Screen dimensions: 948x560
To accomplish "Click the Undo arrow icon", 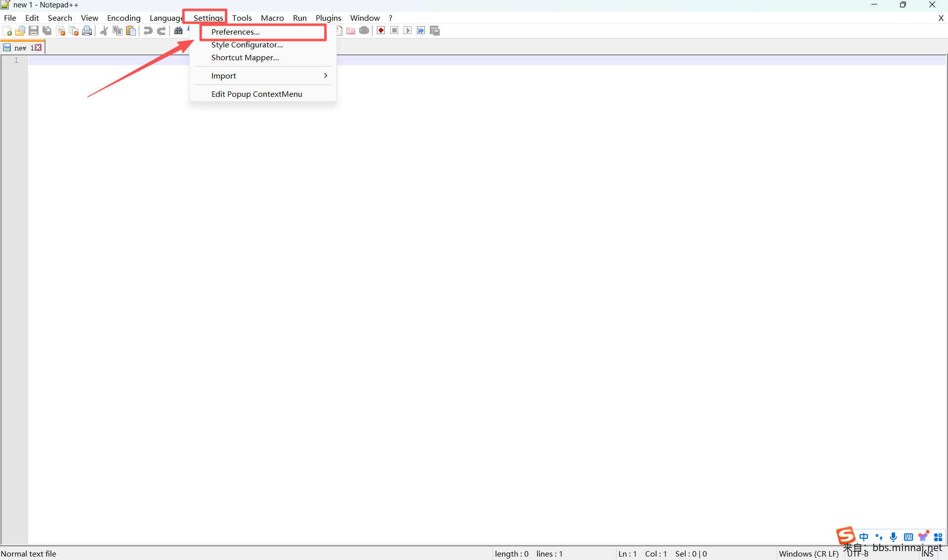I will coord(148,31).
